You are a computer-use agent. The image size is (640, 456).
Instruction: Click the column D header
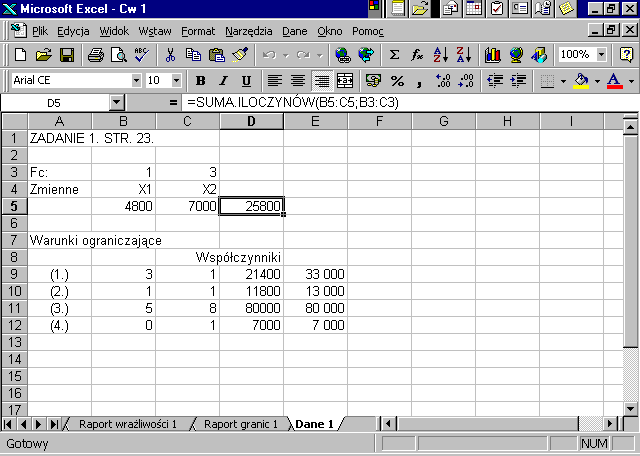point(251,121)
